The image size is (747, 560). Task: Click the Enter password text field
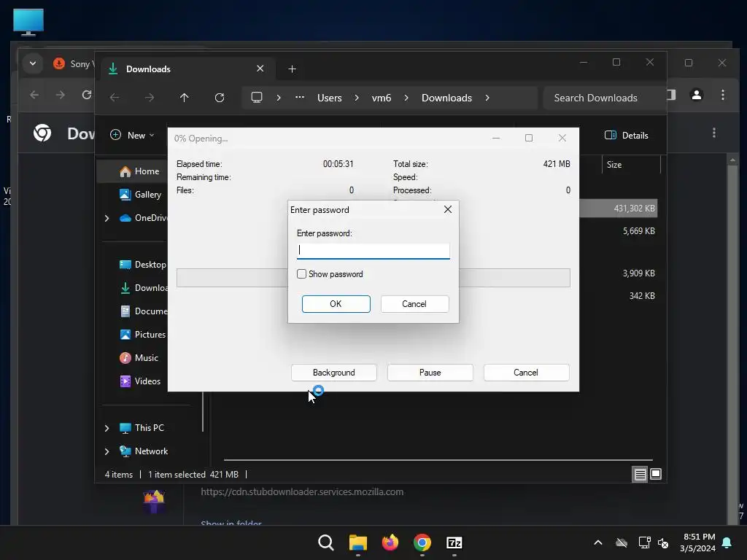coord(373,251)
